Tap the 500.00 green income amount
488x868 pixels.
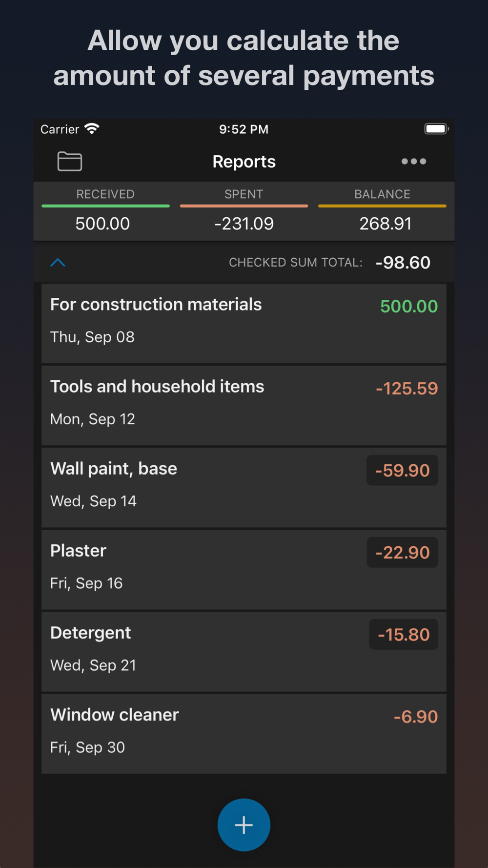409,307
